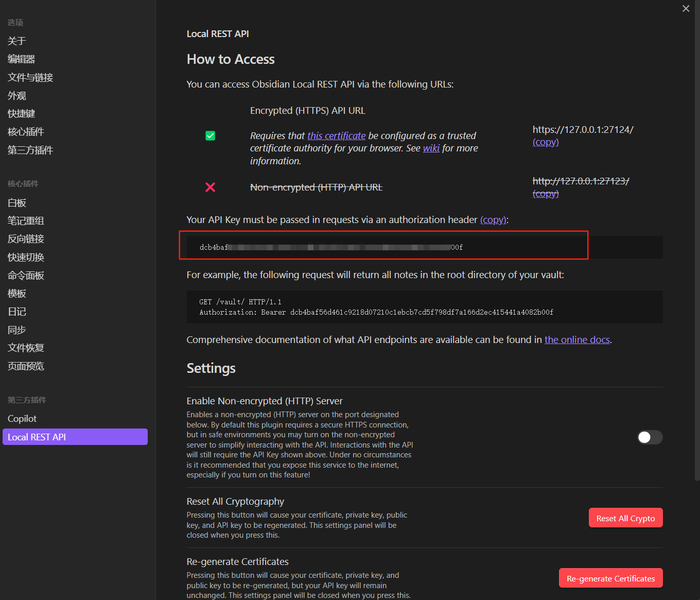Open the 外观 settings section
This screenshot has height=600, width=700.
pos(16,95)
